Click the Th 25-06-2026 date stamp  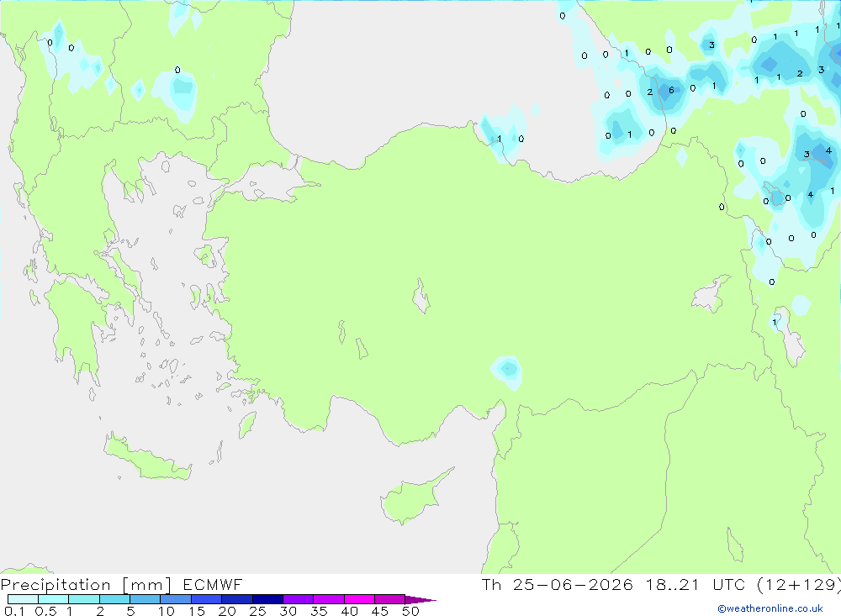tap(557, 584)
